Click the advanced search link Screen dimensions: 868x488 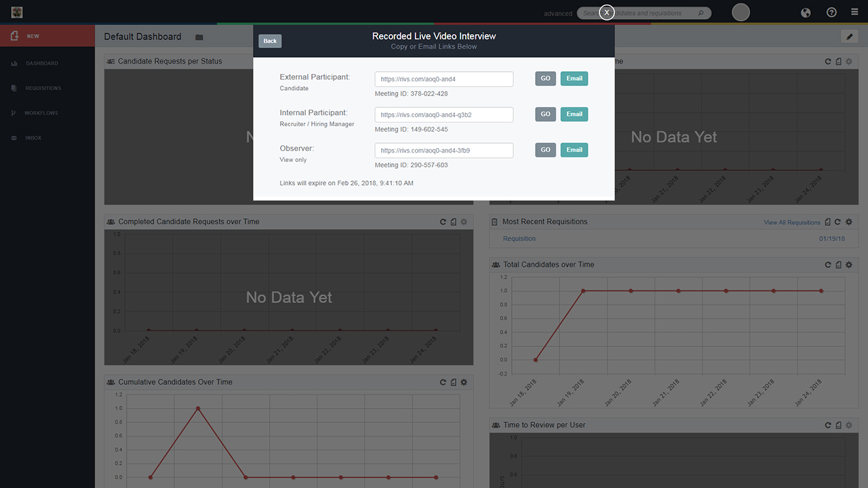click(558, 14)
